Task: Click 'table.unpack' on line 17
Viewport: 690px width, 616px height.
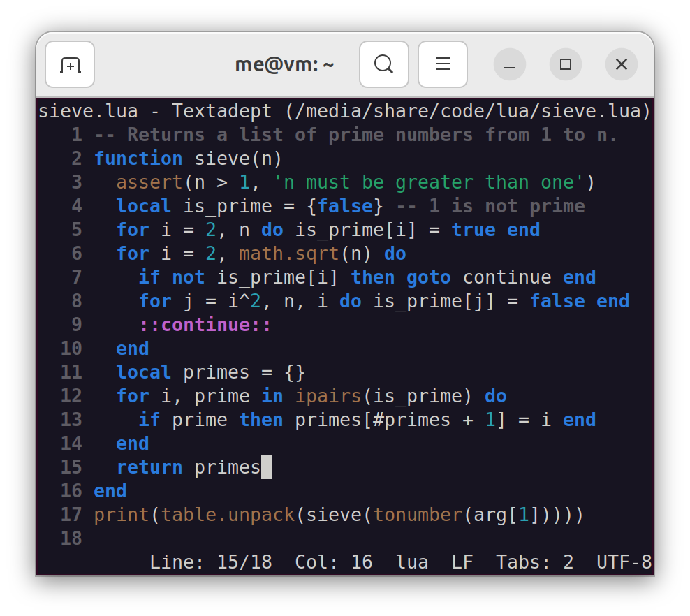Action: click(228, 515)
